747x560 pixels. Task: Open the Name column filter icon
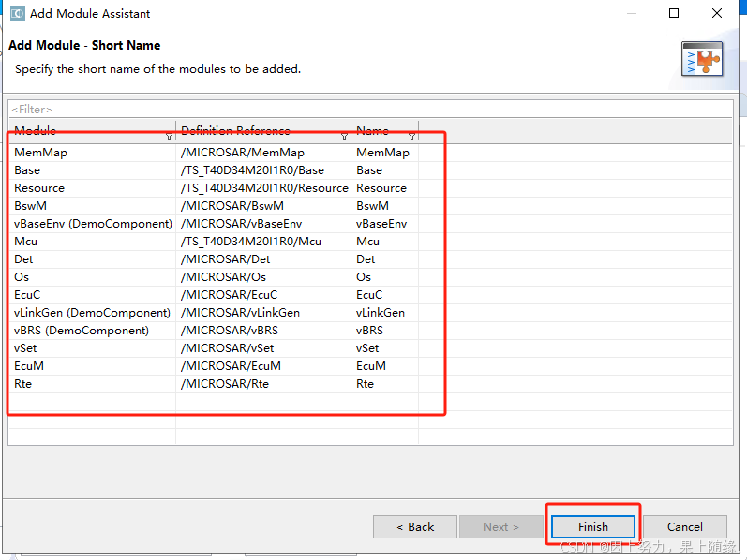point(412,136)
